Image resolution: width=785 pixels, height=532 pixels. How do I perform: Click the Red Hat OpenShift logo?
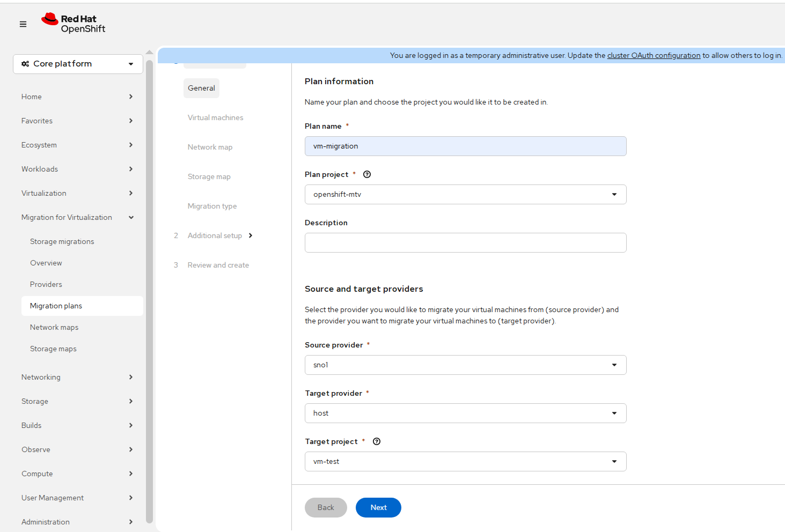[x=74, y=24]
